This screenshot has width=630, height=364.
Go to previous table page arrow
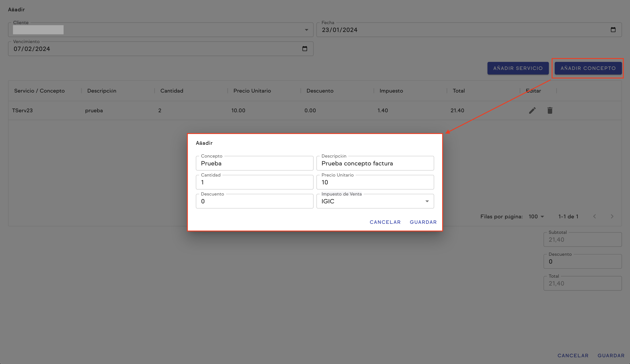pos(595,216)
